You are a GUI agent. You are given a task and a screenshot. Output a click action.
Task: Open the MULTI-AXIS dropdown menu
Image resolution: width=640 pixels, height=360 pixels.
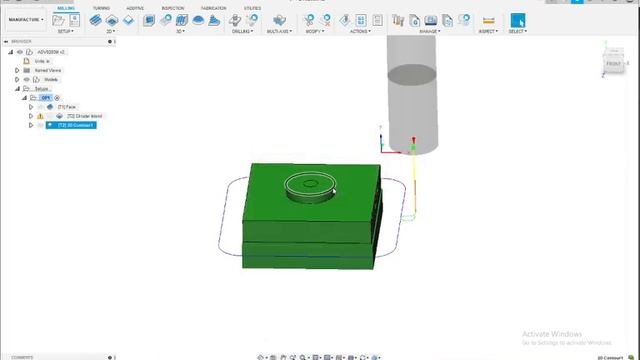pos(280,31)
